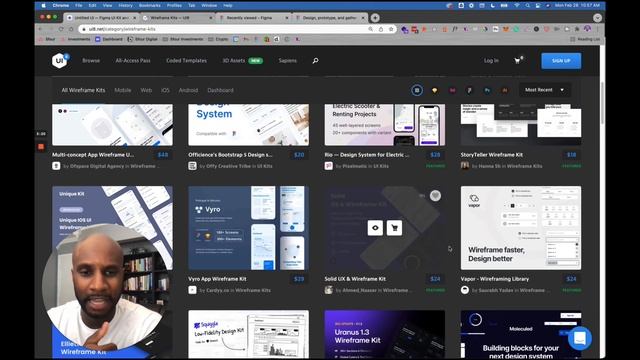Click the Offpass Digital Agency author avatar
The height and width of the screenshot is (360, 640).
(x=56, y=166)
